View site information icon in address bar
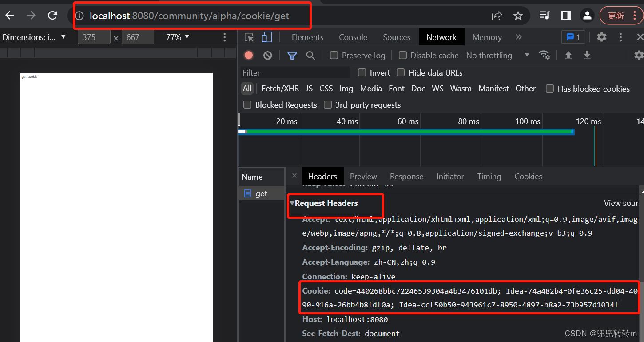This screenshot has height=342, width=644. click(80, 16)
